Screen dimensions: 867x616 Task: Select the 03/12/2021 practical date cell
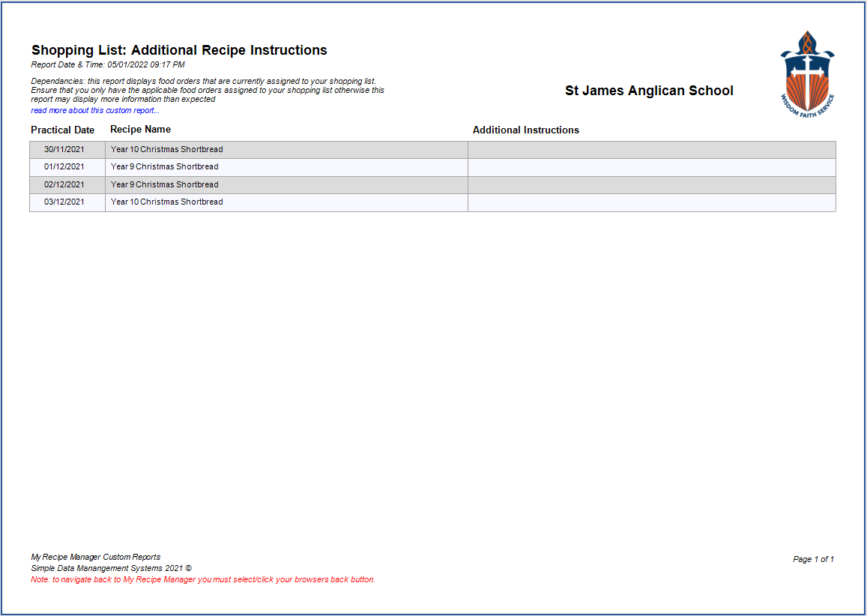(64, 202)
